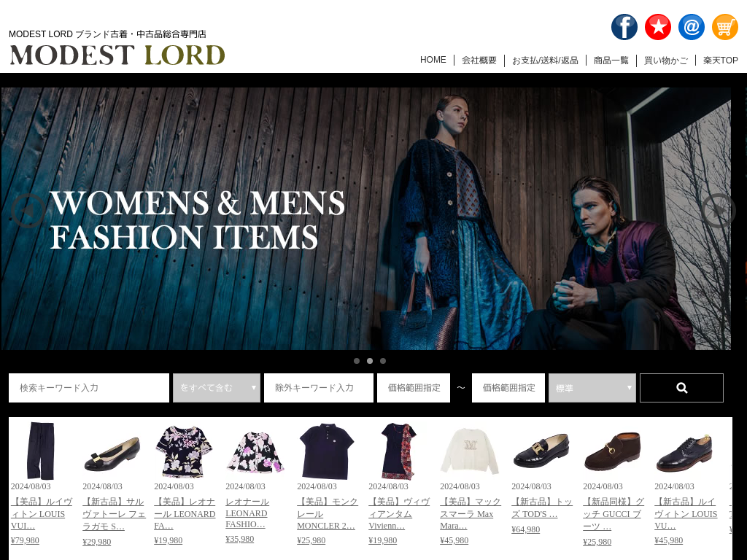Open the 標準 sort dropdown
The width and height of the screenshot is (747, 560).
coord(592,388)
